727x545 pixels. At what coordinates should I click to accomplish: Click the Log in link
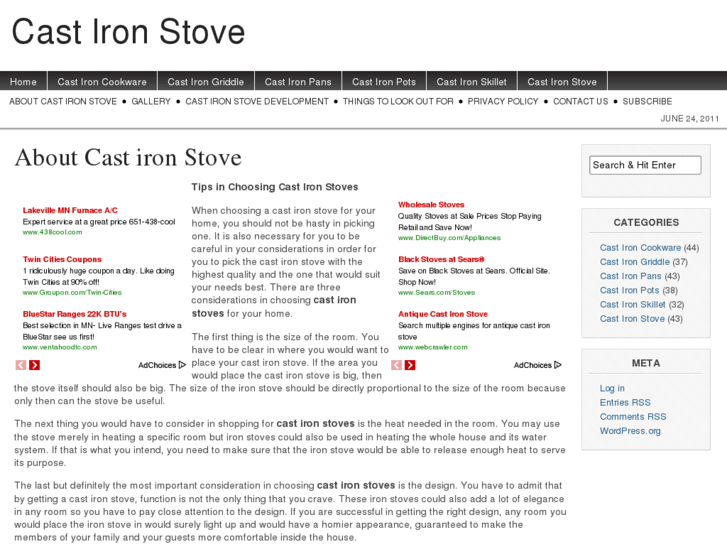[612, 388]
